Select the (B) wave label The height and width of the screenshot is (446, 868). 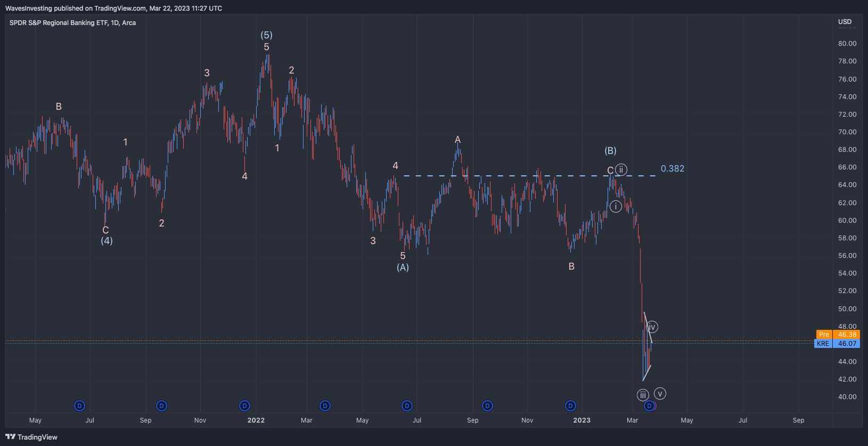tap(610, 151)
